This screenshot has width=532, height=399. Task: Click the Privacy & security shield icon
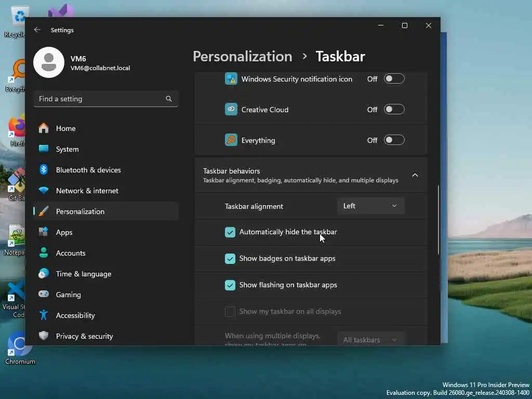(x=44, y=336)
